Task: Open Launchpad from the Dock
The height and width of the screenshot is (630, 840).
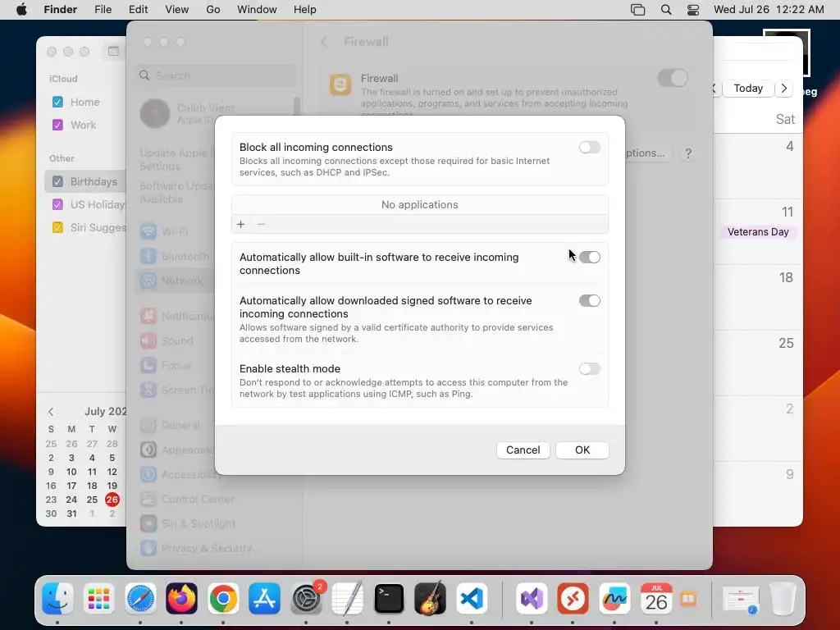Action: pos(98,598)
